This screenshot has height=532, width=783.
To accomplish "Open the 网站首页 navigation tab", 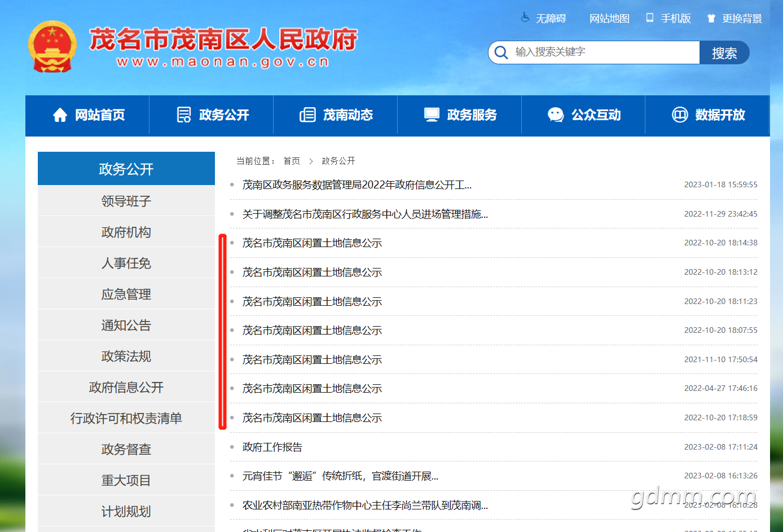I will coord(87,115).
